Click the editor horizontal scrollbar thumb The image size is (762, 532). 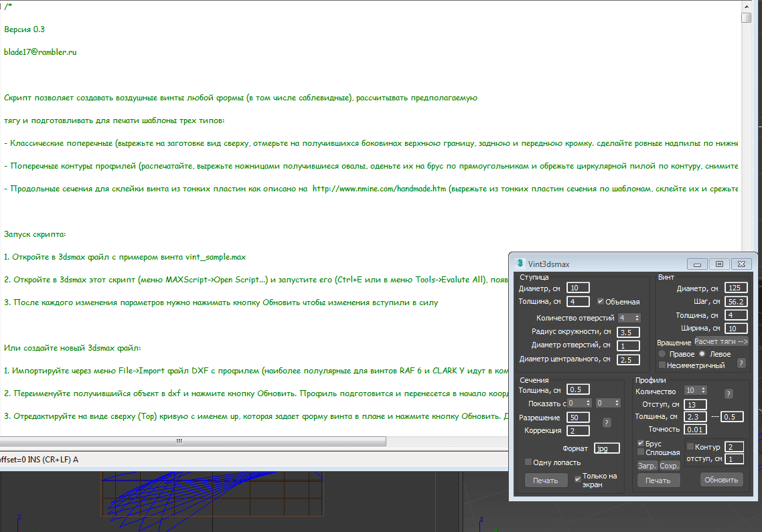pos(179,441)
